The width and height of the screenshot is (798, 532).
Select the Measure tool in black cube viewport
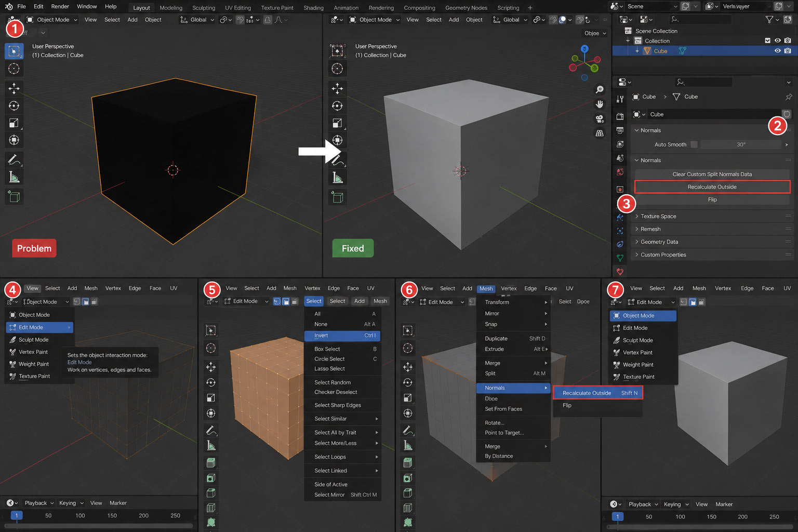(x=14, y=177)
